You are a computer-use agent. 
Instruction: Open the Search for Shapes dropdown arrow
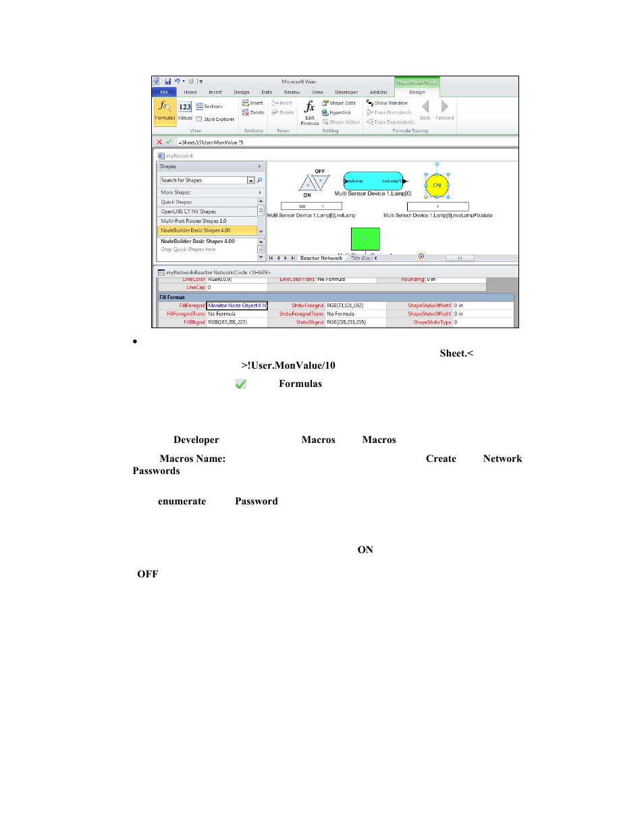(251, 180)
